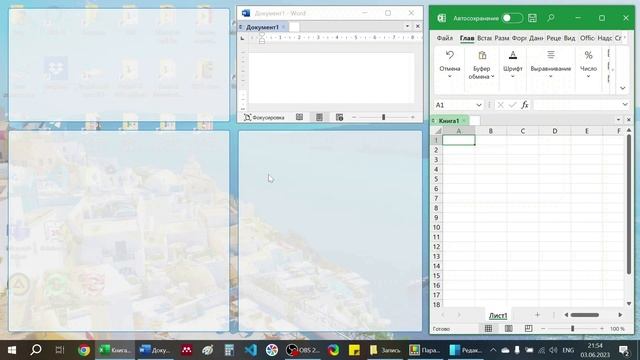Image resolution: width=640 pixels, height=360 pixels.
Task: Click the Число percent icon
Action: (588, 55)
